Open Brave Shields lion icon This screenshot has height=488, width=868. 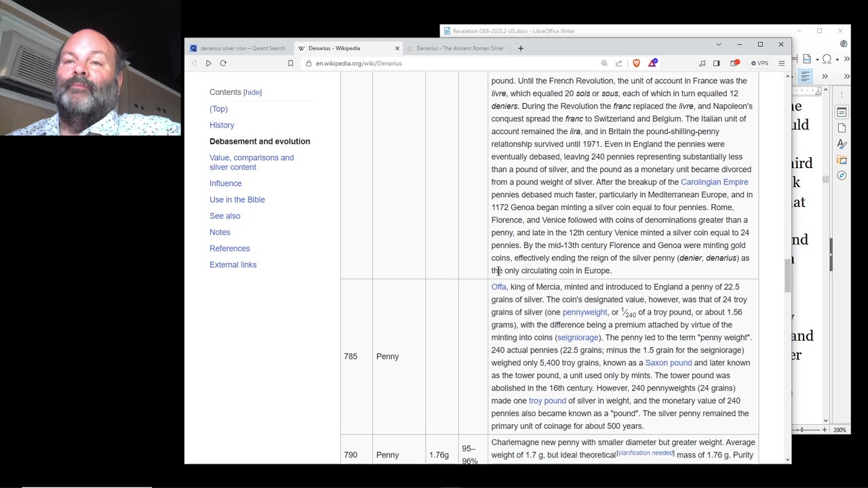(x=636, y=63)
